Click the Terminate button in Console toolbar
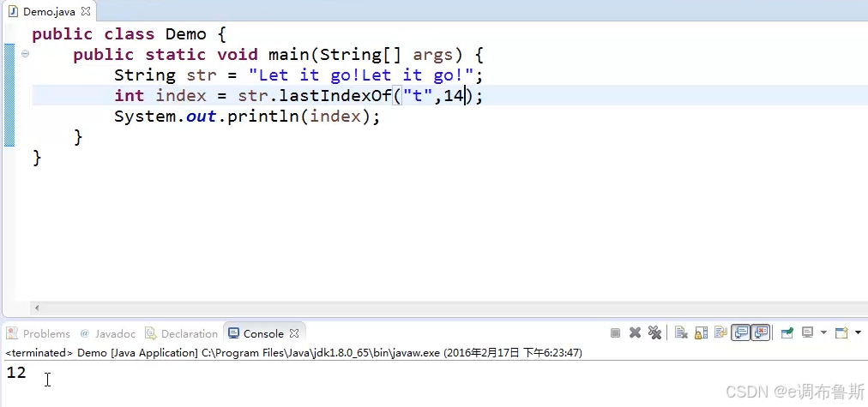 [615, 333]
